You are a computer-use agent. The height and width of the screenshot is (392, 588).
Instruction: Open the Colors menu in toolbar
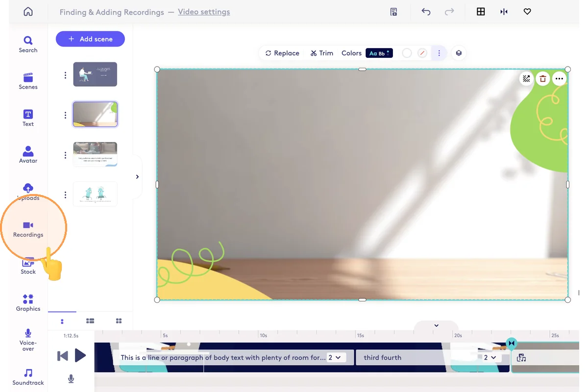coord(351,53)
